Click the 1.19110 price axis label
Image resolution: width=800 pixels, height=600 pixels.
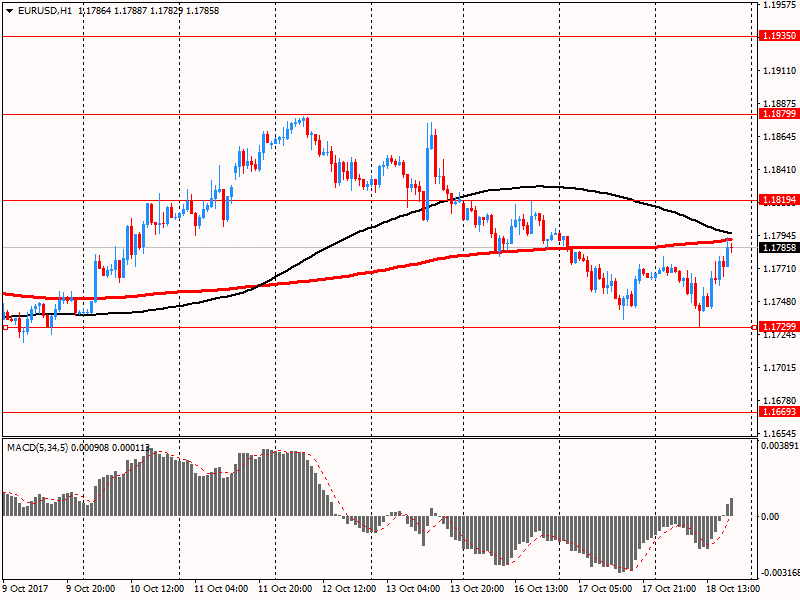tap(780, 71)
